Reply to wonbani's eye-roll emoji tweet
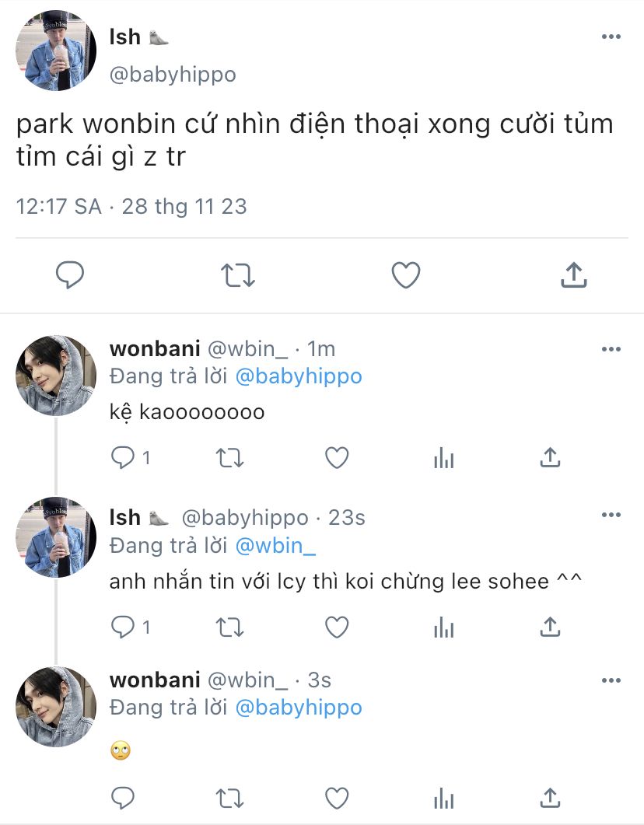Screen dimensions: 644x825 [123, 798]
